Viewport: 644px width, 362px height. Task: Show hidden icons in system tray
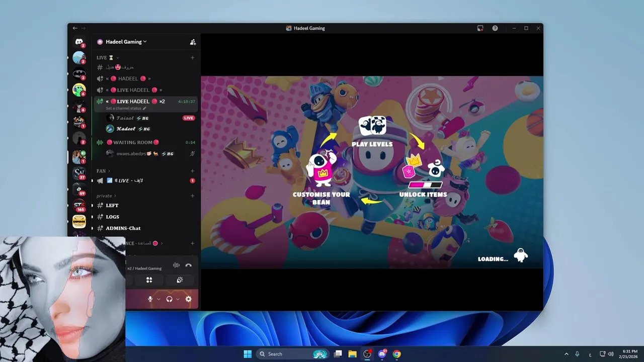click(x=566, y=354)
